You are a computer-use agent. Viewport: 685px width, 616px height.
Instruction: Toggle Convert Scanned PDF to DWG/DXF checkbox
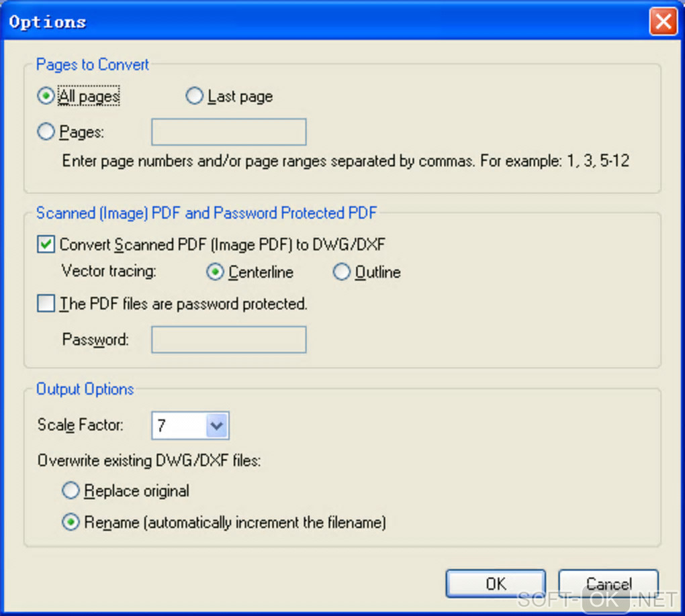click(x=46, y=245)
